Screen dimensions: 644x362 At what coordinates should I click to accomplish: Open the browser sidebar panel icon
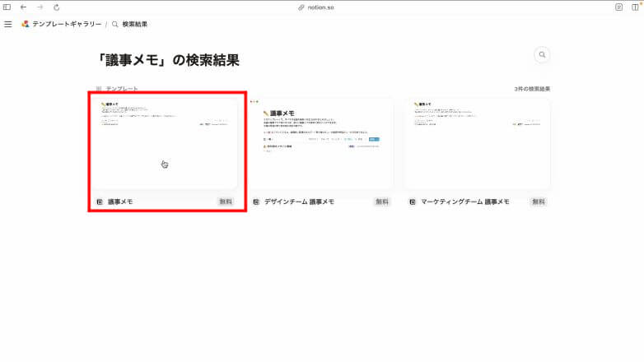pyautogui.click(x=7, y=7)
